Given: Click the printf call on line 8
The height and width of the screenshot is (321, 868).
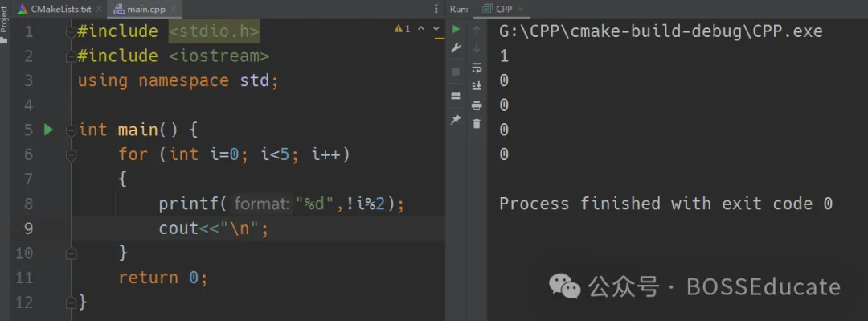Looking at the screenshot, I should pyautogui.click(x=190, y=204).
